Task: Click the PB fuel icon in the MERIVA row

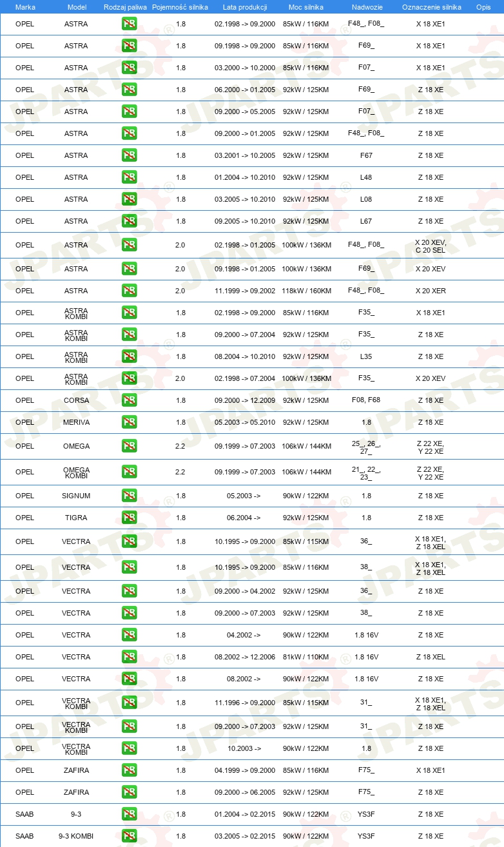Action: tap(129, 422)
